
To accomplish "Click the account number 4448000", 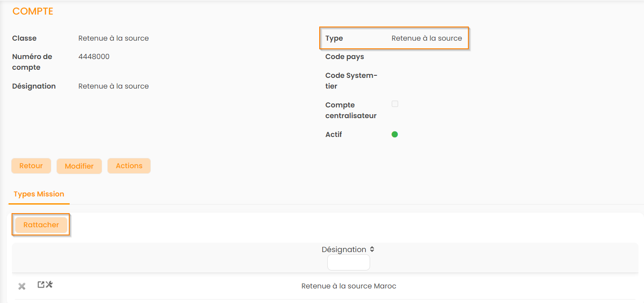I will point(94,56).
